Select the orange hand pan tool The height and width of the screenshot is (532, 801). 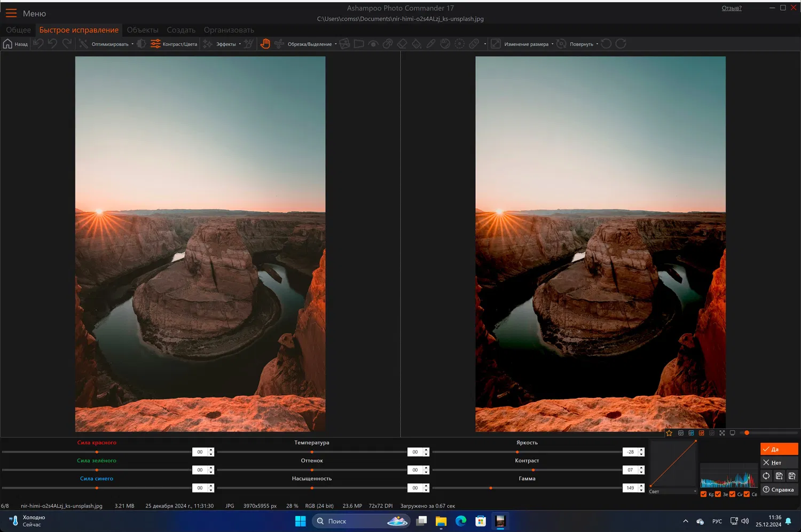point(265,44)
